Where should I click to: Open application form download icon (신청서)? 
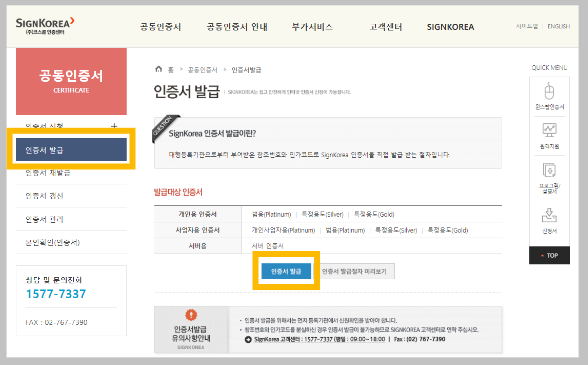[x=549, y=215]
